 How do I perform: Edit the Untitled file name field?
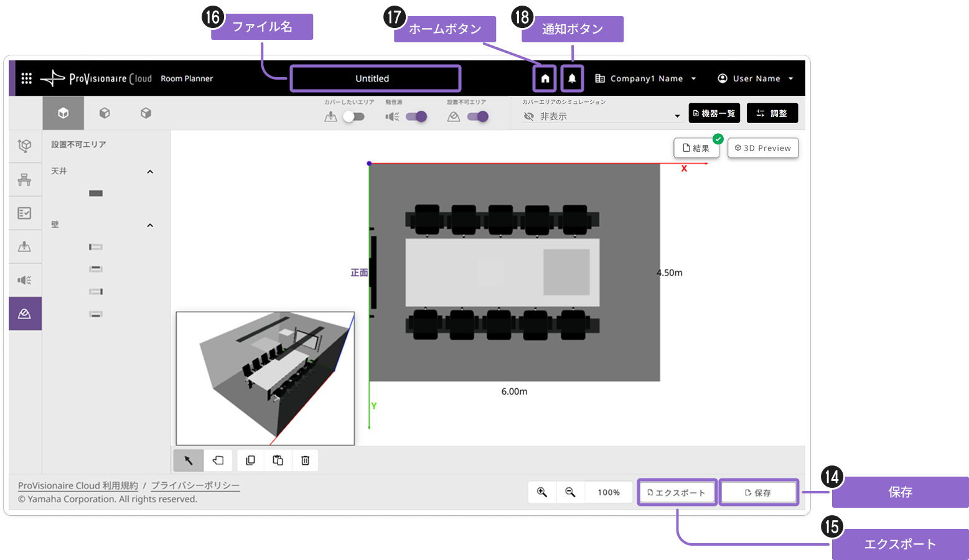[375, 78]
